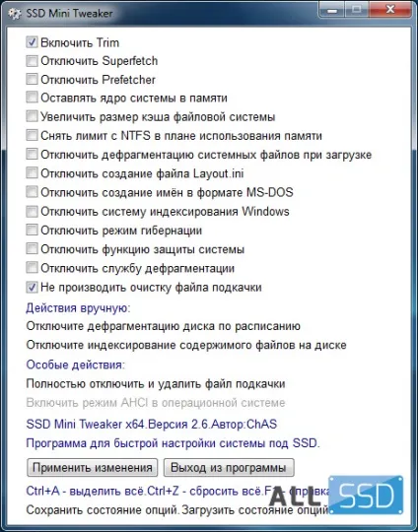Close the SSD Mini Tweaker window
This screenshot has width=418, height=532.
[389, 10]
